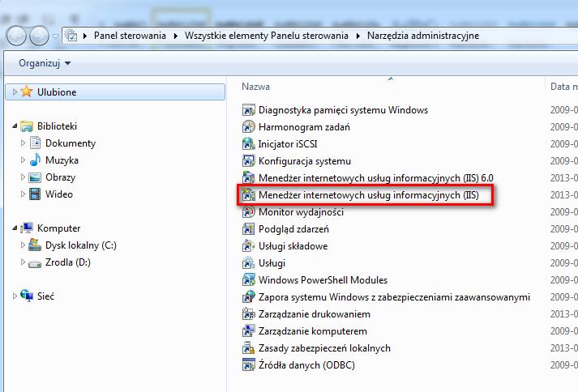
Task: Click the Obrazy library icon
Action: [35, 177]
